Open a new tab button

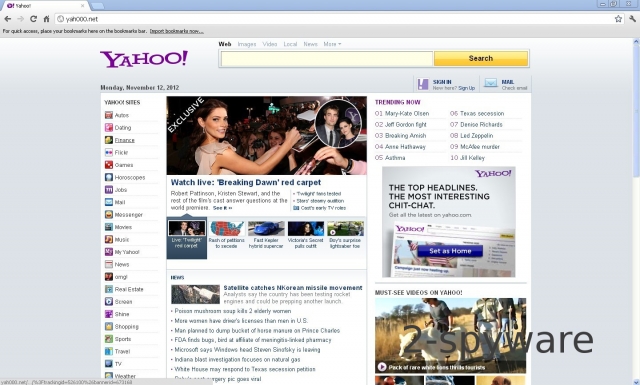click(x=97, y=6)
